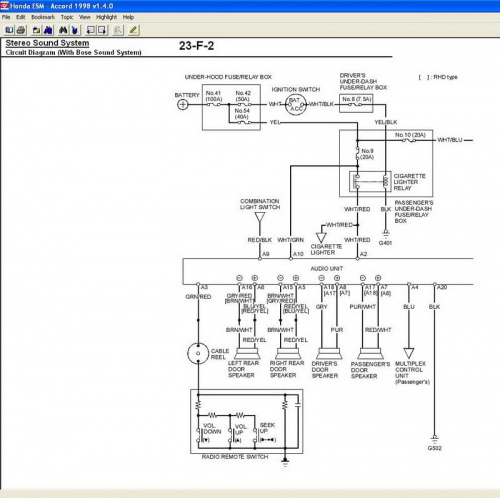Click the DRIVER'S DOOR SPEAKER label
This screenshot has width=500, height=498.
click(x=325, y=369)
